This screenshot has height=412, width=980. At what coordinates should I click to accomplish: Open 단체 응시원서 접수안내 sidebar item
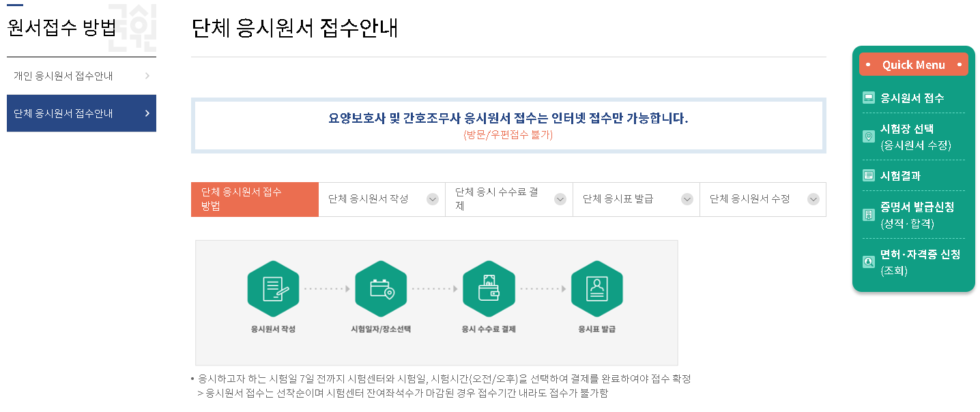(x=81, y=113)
